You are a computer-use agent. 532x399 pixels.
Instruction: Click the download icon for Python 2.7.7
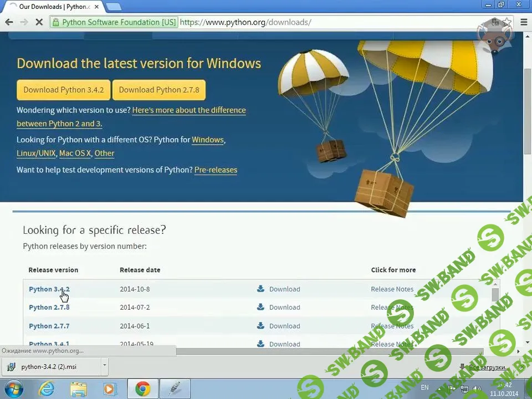(x=260, y=326)
